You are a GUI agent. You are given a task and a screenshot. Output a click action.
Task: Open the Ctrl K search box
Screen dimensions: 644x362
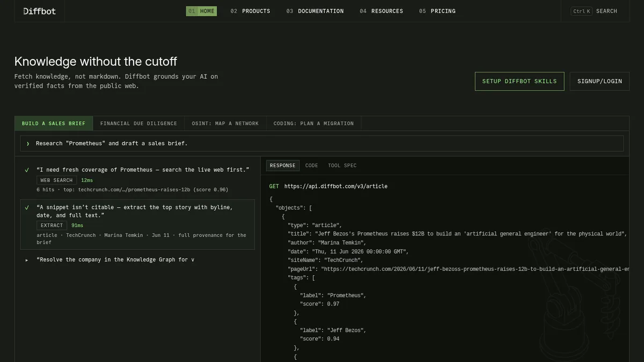pyautogui.click(x=594, y=11)
